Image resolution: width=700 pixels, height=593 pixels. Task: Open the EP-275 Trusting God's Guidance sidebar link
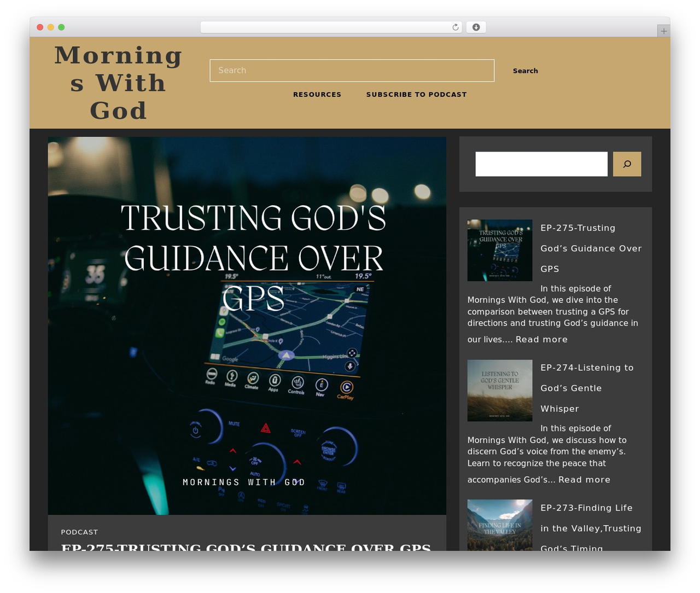pos(591,248)
